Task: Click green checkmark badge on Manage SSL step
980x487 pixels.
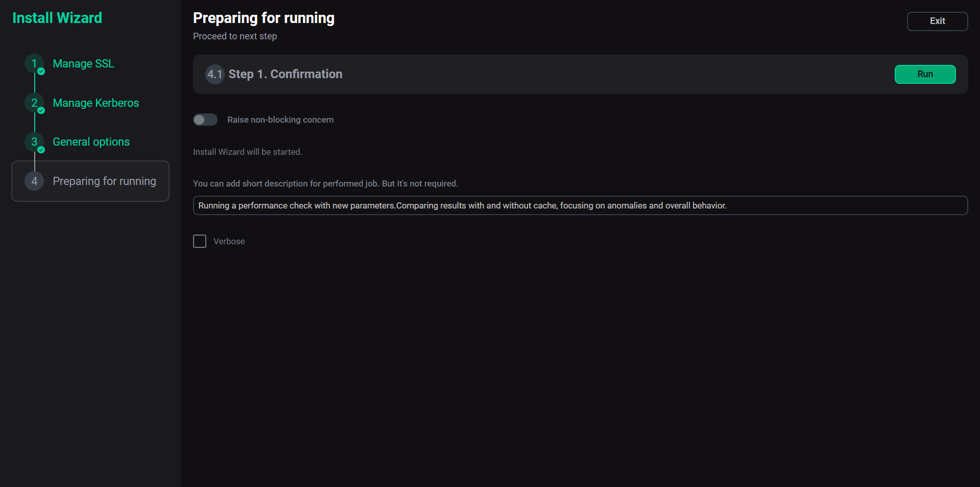Action: (x=41, y=72)
